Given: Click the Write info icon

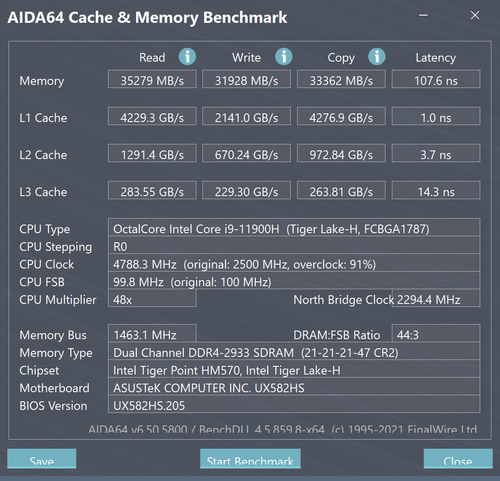Looking at the screenshot, I should (284, 57).
